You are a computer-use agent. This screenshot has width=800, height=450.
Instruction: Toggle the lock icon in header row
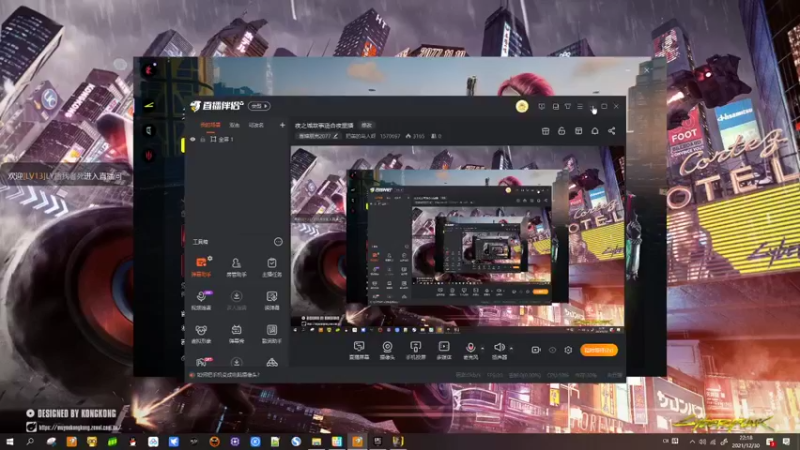pos(561,131)
